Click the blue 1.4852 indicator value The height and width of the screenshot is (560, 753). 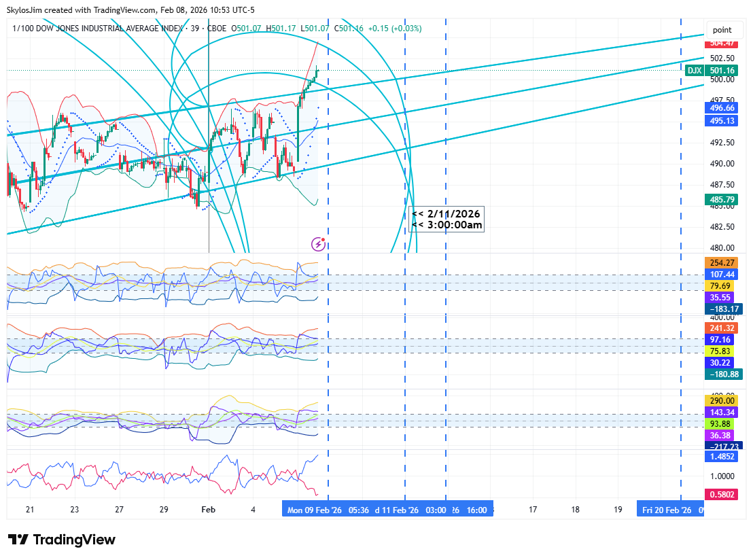722,456
